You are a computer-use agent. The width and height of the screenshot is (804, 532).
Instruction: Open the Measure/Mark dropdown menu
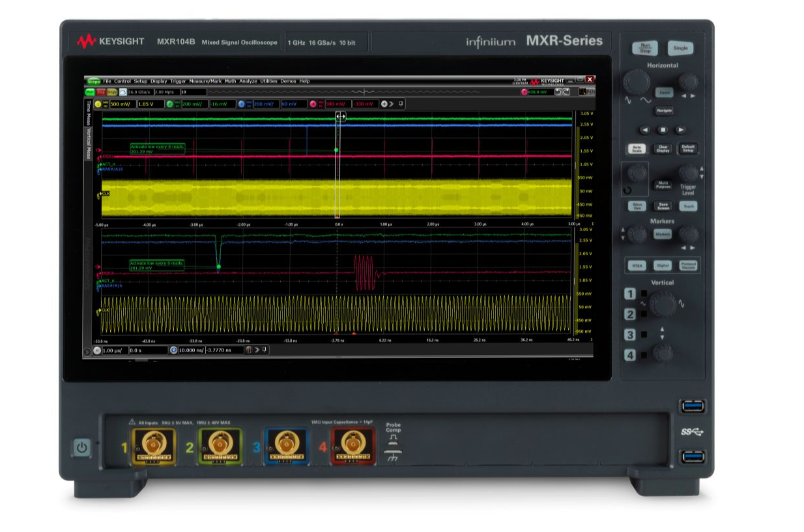click(x=205, y=81)
